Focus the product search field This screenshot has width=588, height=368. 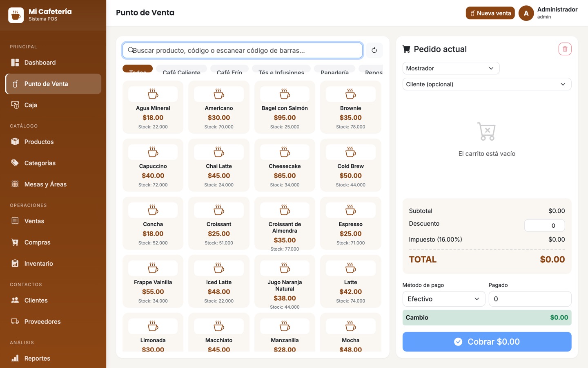tap(243, 50)
